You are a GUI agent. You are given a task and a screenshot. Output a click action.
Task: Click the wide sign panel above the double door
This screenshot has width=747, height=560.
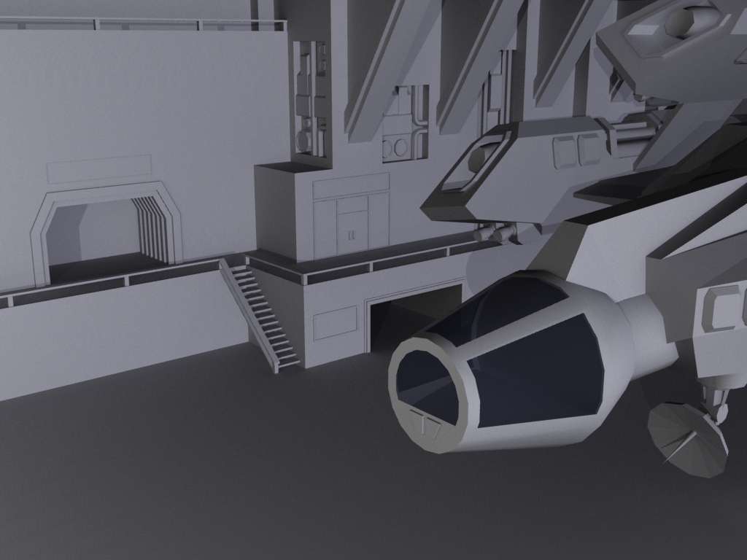(x=351, y=186)
